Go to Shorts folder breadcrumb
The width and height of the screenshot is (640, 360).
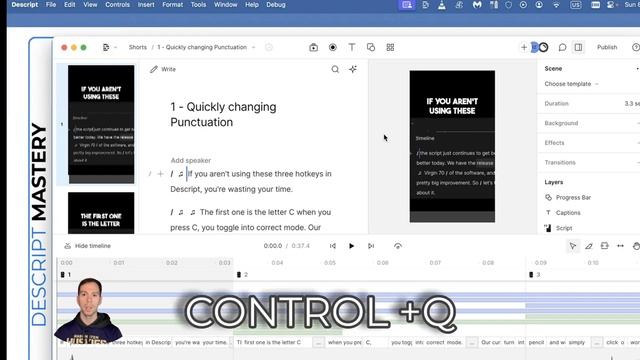138,47
